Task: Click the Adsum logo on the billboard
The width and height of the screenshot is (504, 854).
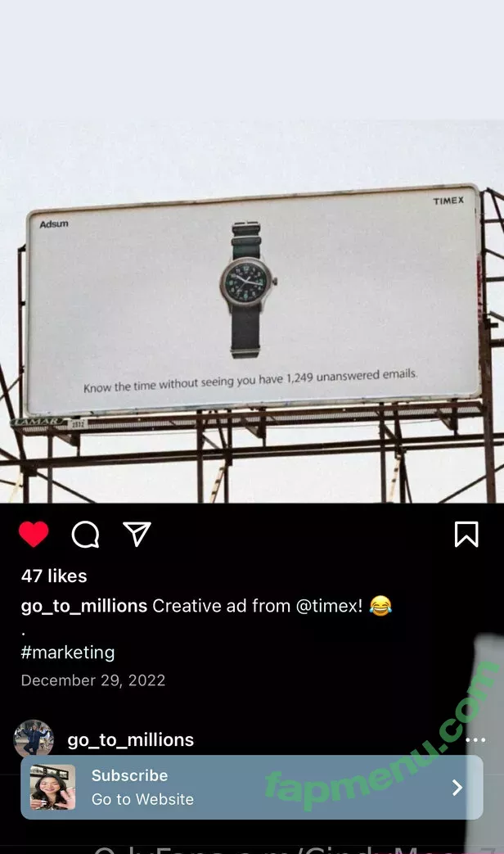Action: [54, 224]
